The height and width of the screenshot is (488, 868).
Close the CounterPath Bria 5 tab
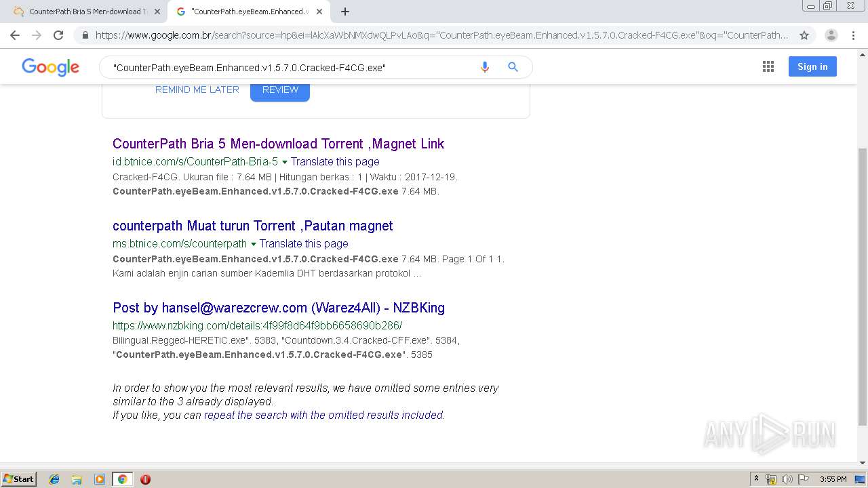click(x=157, y=12)
